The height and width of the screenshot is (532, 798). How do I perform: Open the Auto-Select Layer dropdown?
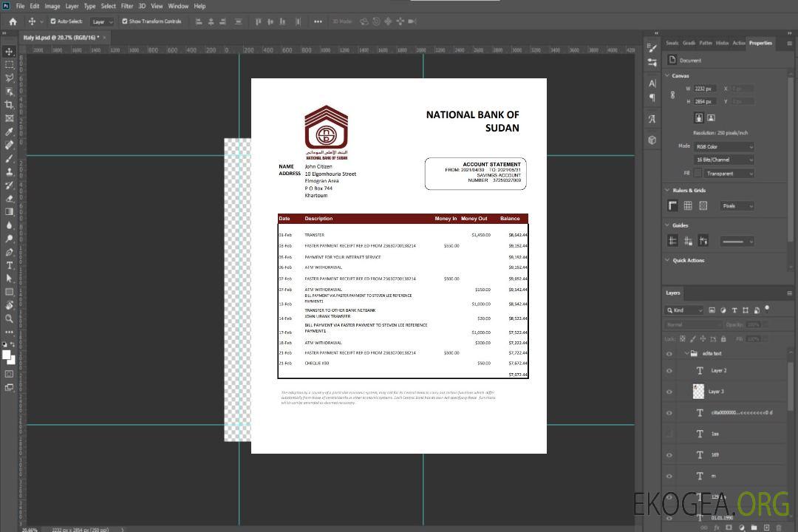coord(102,21)
